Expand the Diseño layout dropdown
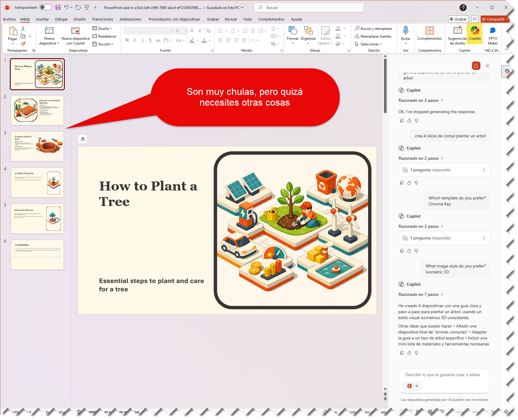The width and height of the screenshot is (518, 420). tap(103, 29)
